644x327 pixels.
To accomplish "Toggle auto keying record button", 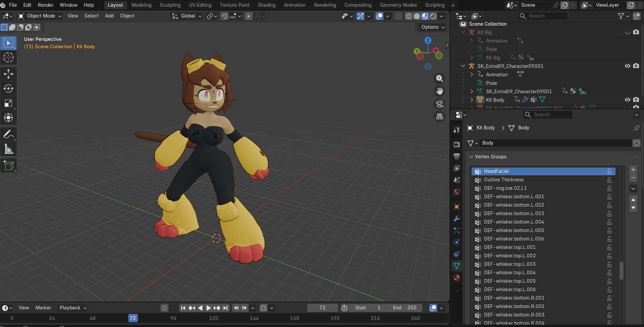I will [x=165, y=308].
